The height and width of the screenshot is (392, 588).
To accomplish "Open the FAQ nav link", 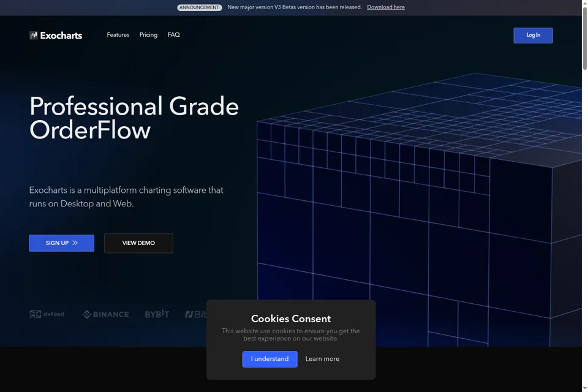I will (x=173, y=35).
